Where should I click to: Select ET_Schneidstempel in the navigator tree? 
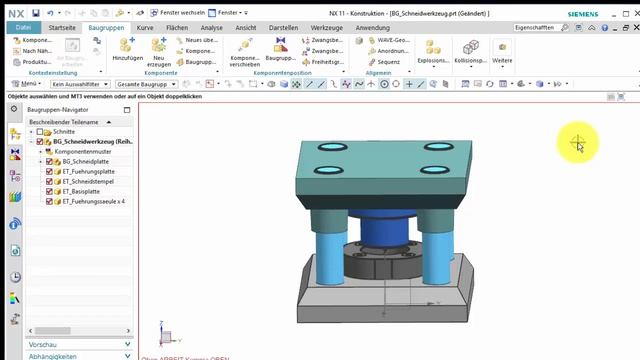coord(88,182)
